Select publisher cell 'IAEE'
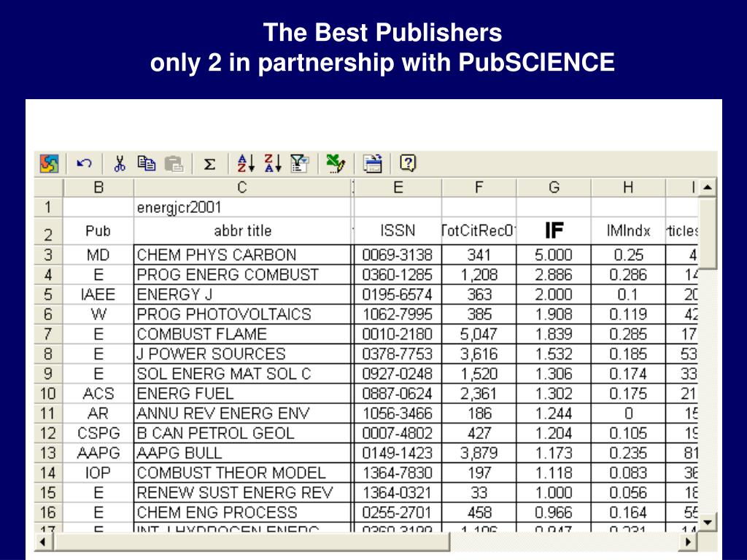 (98, 295)
